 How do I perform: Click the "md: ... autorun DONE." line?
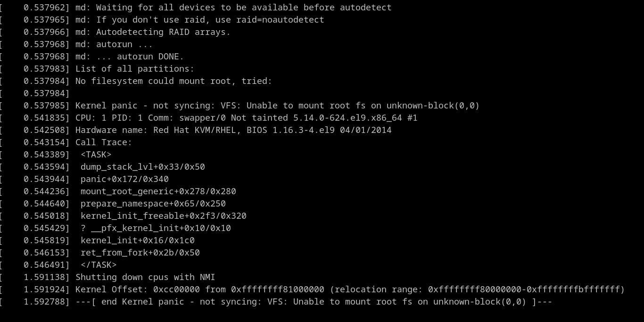point(130,57)
